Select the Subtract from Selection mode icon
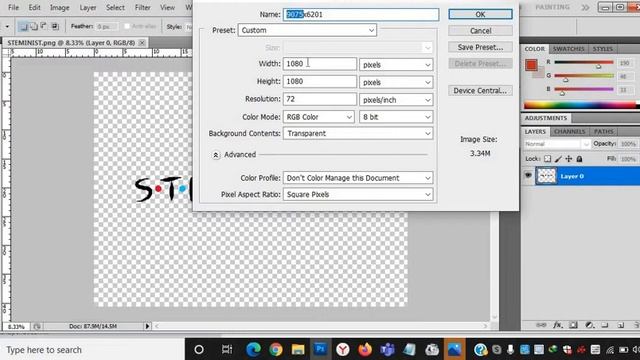Viewport: 640px width, 360px height. (44, 27)
